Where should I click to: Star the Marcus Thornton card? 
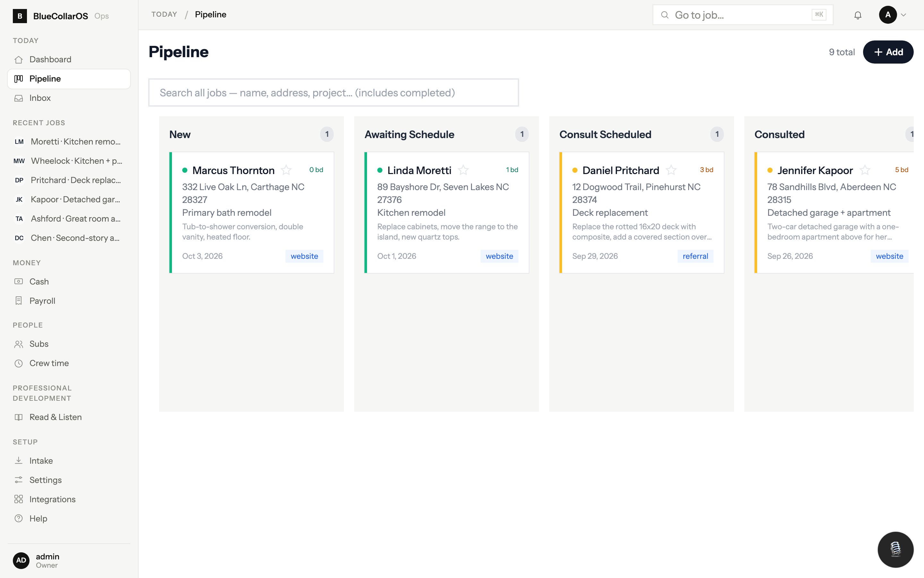[286, 170]
